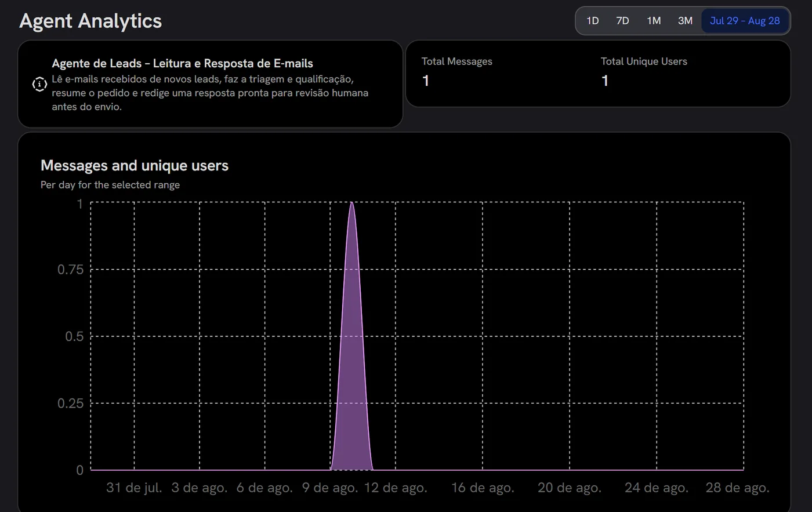Viewport: 812px width, 512px height.
Task: Click the Messages and unique users chart title
Action: point(135,165)
